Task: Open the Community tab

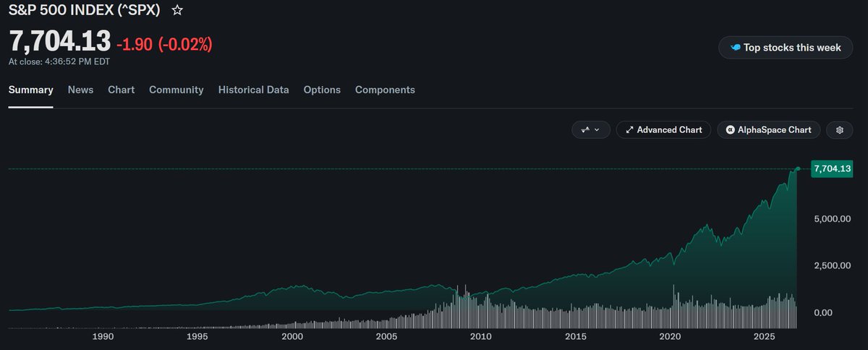Action: tap(176, 90)
